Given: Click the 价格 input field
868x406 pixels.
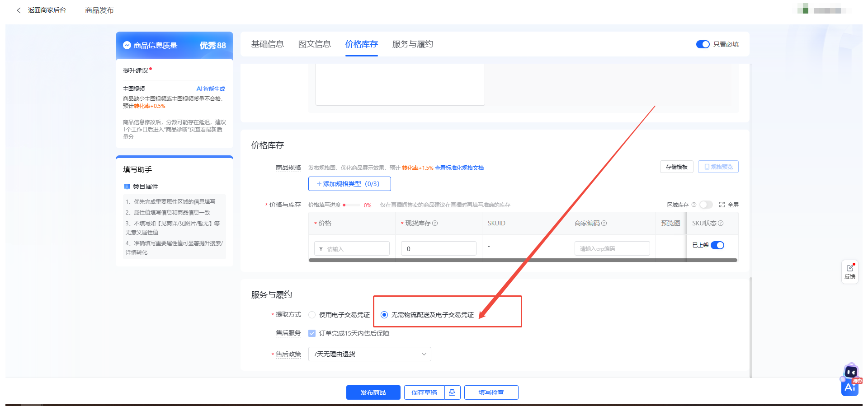Looking at the screenshot, I should pos(355,249).
